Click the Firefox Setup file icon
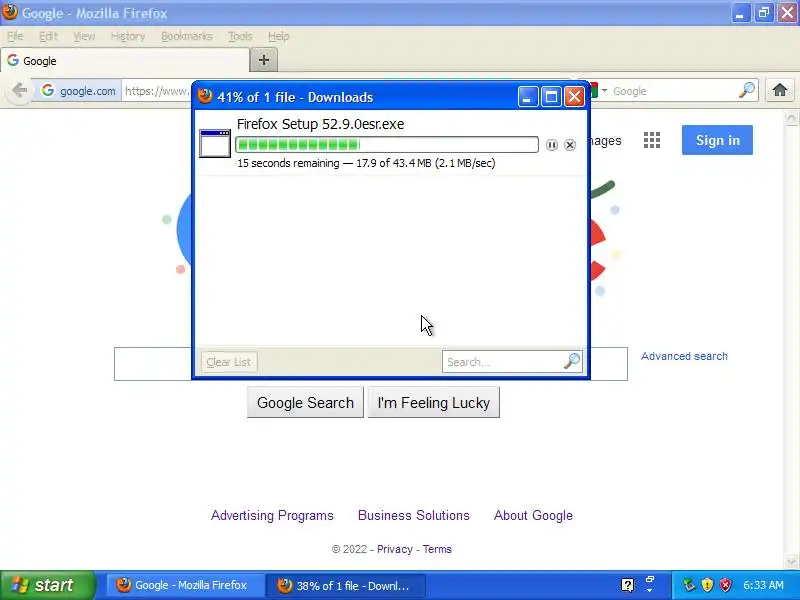This screenshot has width=800, height=600. point(215,143)
